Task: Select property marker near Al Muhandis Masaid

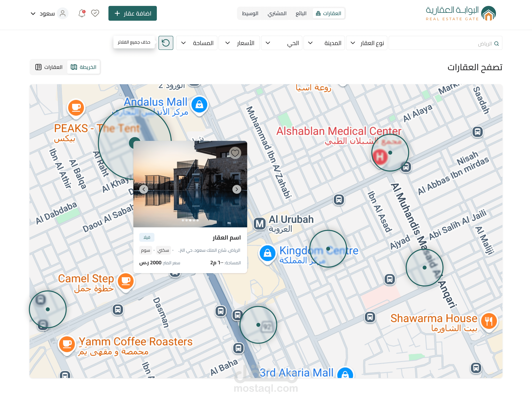Action: (424, 268)
